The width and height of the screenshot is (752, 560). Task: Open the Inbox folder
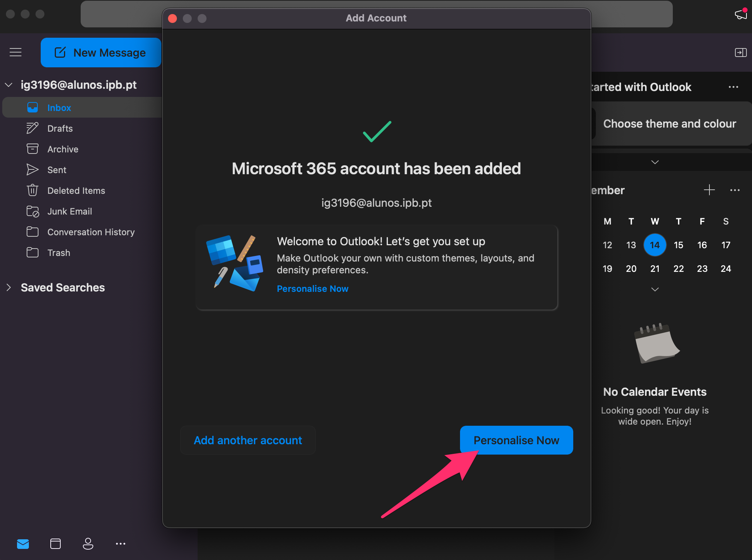pyautogui.click(x=82, y=108)
